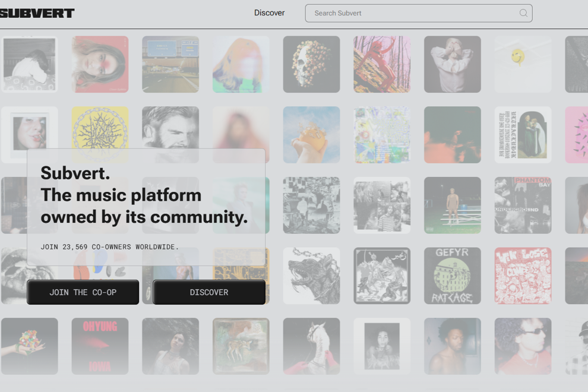This screenshot has height=392, width=588.
Task: Click the Subvert music platform headline text
Action: pyautogui.click(x=144, y=195)
